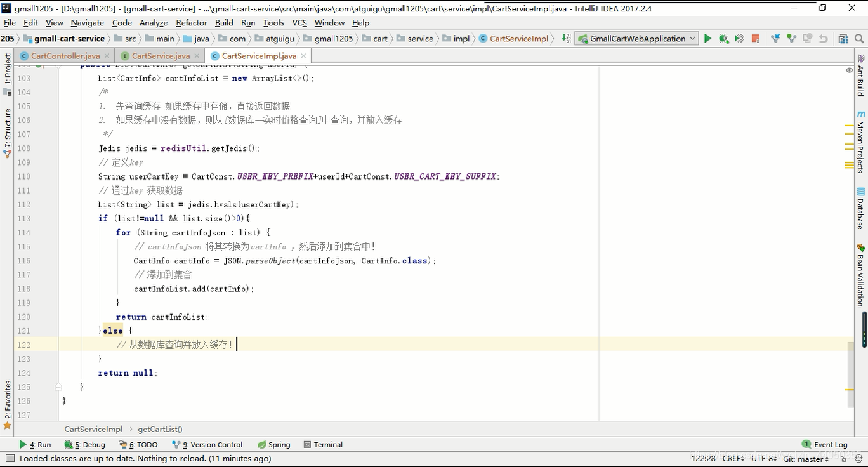Click the Make Project build icon
Image resolution: width=868 pixels, height=467 pixels.
(x=566, y=39)
